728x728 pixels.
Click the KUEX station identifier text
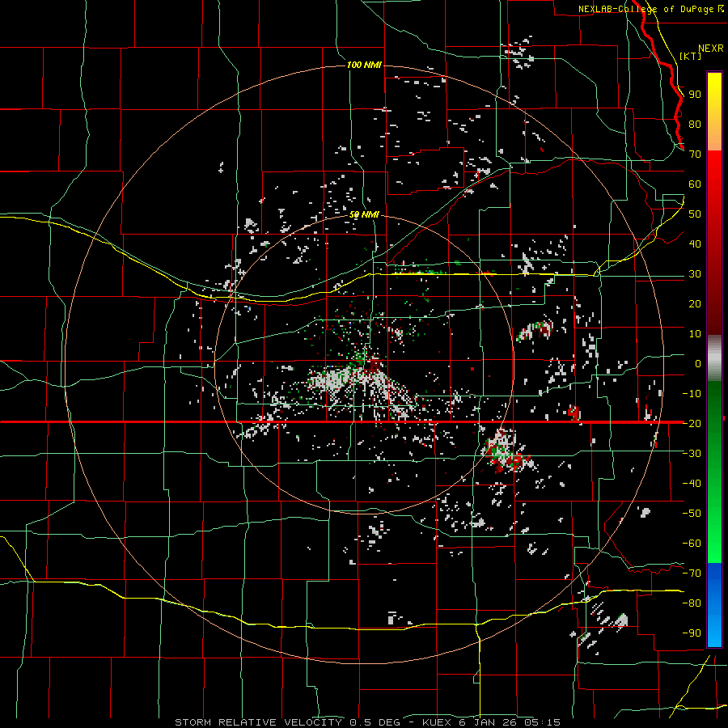pyautogui.click(x=437, y=722)
